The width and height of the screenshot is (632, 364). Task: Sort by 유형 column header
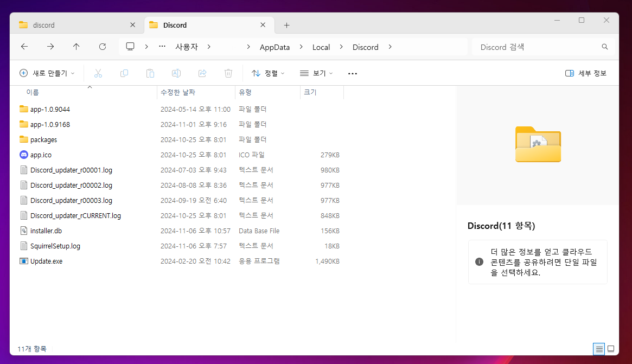click(245, 92)
